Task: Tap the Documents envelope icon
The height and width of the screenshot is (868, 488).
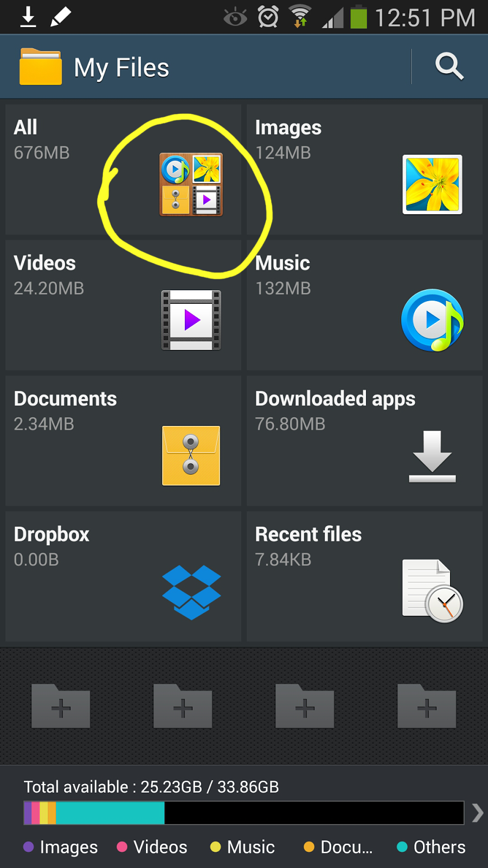Action: [191, 456]
